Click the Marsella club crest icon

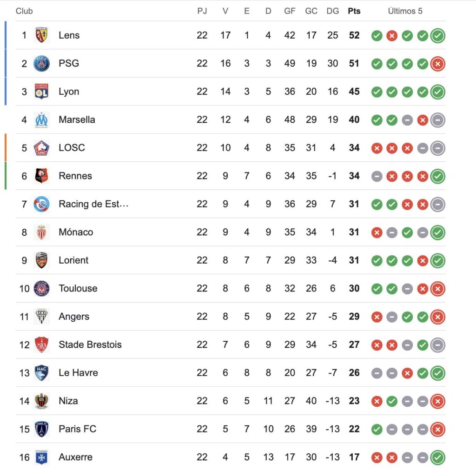41,119
